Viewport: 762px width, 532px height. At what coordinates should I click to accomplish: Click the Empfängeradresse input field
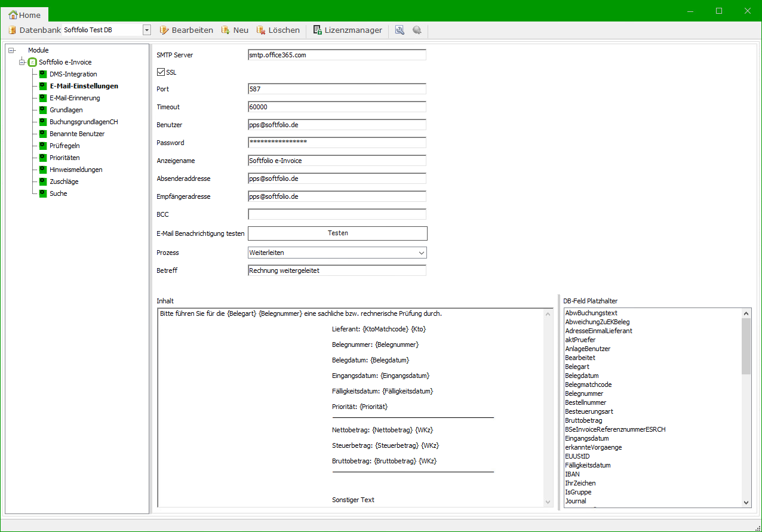tap(337, 196)
